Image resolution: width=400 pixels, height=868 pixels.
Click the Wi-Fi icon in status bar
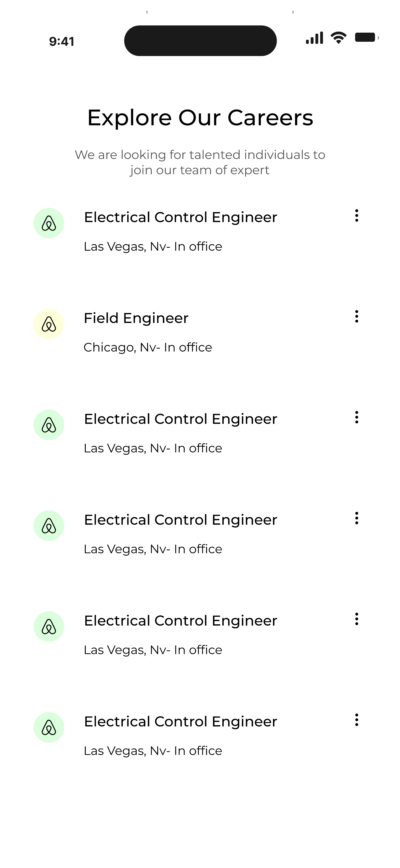coord(338,37)
